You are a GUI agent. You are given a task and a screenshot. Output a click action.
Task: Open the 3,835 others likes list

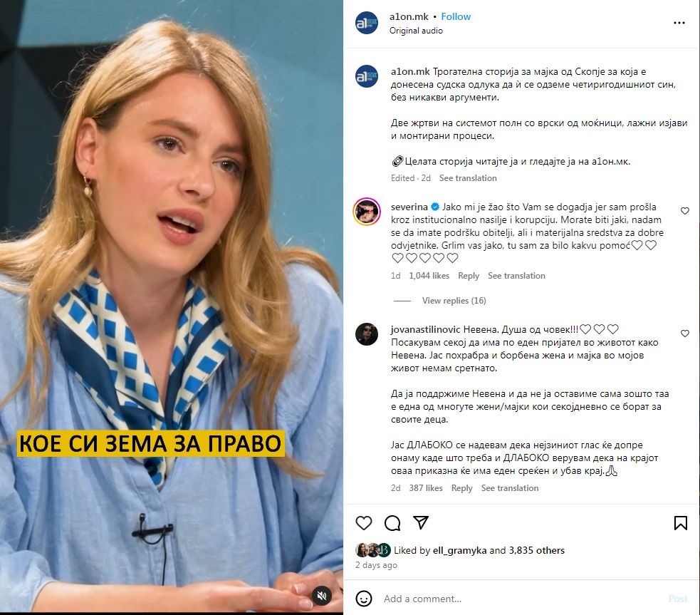tap(537, 550)
